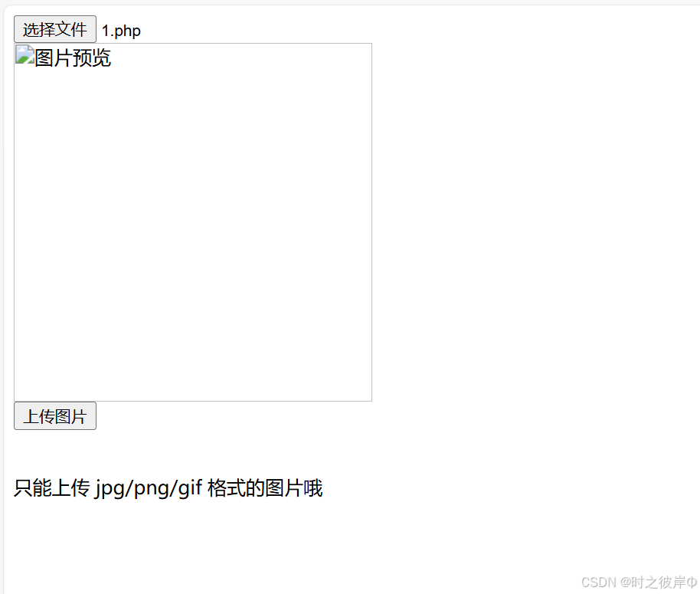The width and height of the screenshot is (700, 594).
Task: Click the php extension in filename
Action: [x=128, y=31]
